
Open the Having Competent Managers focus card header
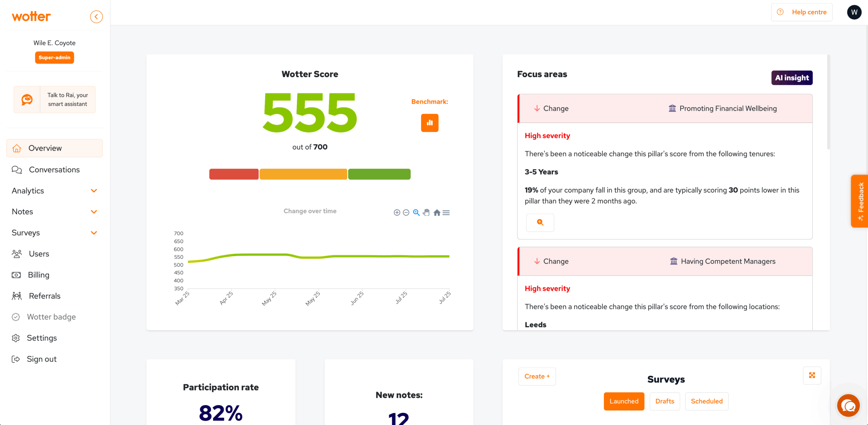(x=665, y=261)
